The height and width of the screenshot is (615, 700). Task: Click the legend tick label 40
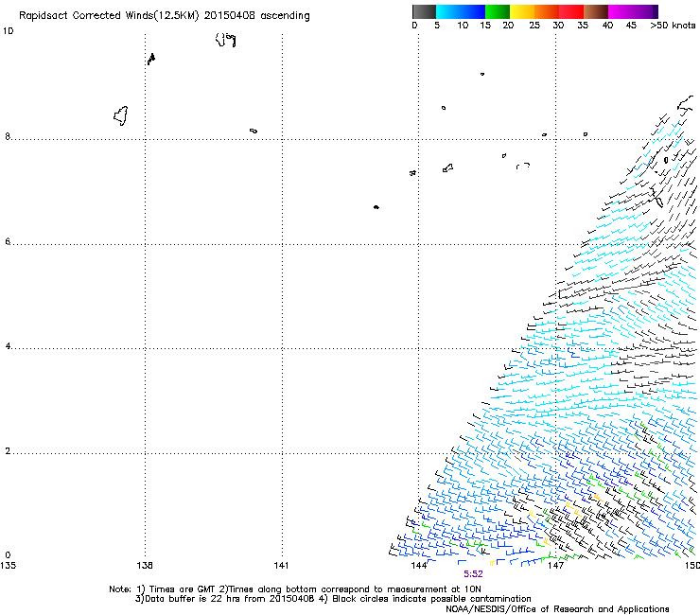pos(607,26)
